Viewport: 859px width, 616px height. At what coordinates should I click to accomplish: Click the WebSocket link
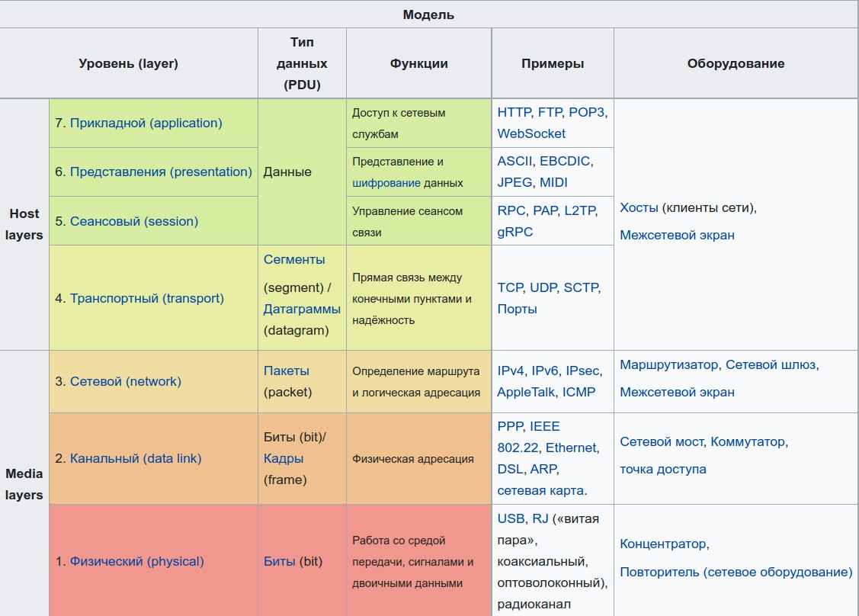tap(531, 133)
